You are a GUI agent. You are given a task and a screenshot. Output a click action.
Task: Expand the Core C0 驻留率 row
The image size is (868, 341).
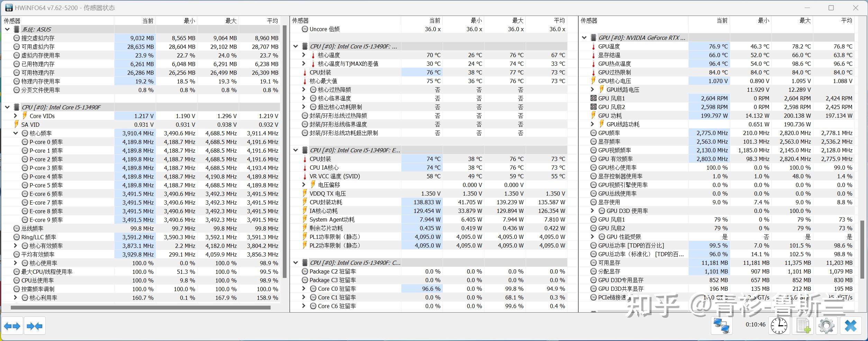point(304,289)
